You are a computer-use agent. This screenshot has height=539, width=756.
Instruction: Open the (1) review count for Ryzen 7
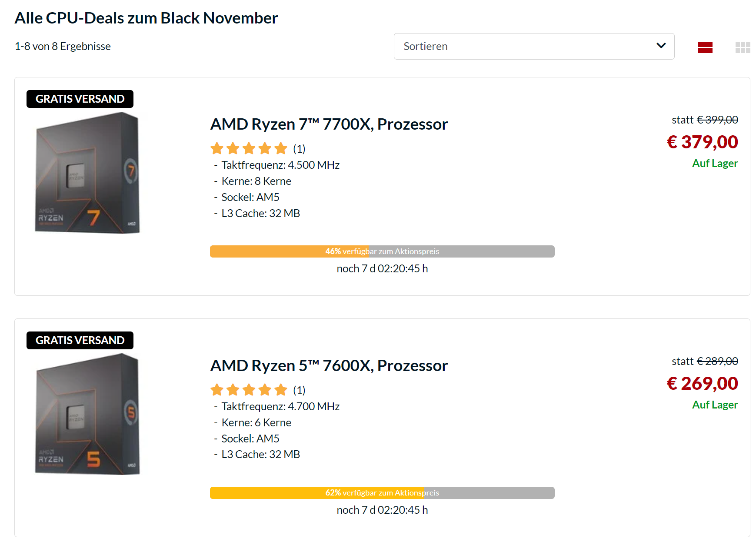click(x=299, y=149)
